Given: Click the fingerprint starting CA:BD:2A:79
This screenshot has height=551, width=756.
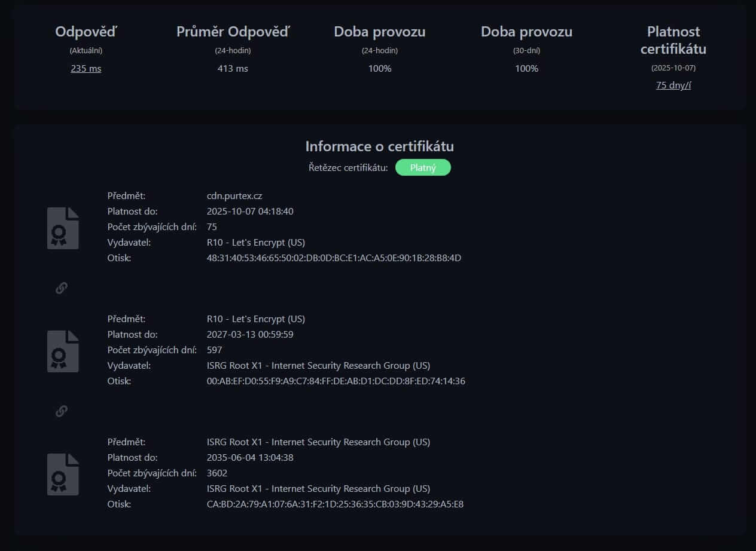Looking at the screenshot, I should coord(335,504).
